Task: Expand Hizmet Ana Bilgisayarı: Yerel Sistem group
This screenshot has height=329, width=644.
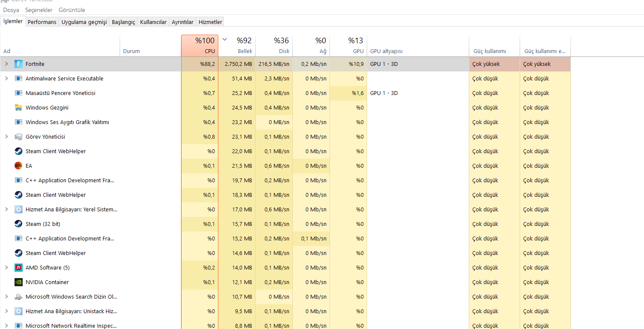Action: pos(6,210)
